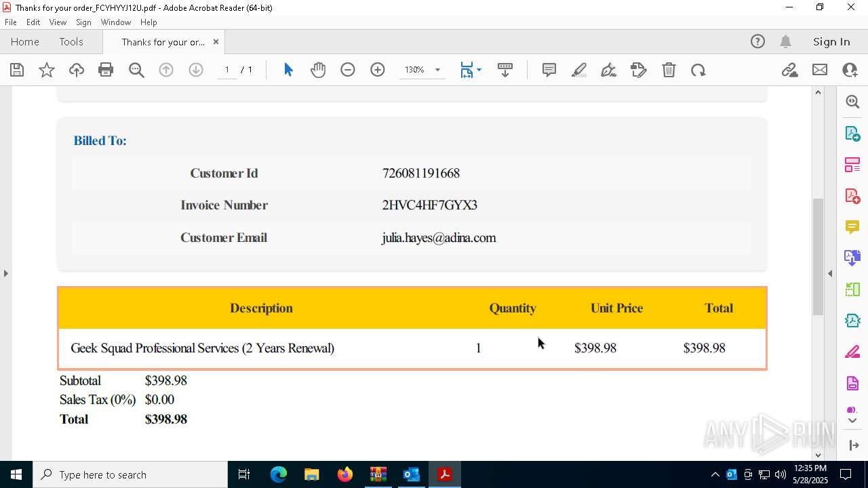Go to the next page with the down arrow
868x488 pixels.
point(196,70)
